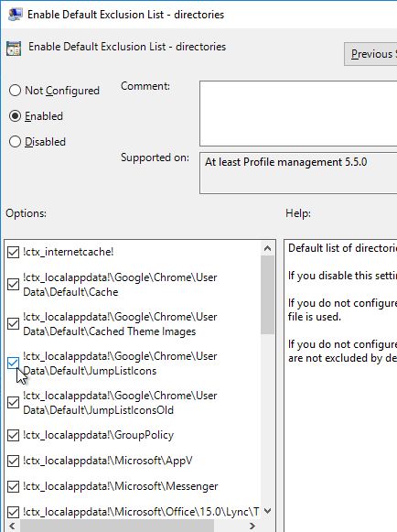Toggle the Microsoft\AppV checkbox
The image size is (397, 532).
(13, 461)
